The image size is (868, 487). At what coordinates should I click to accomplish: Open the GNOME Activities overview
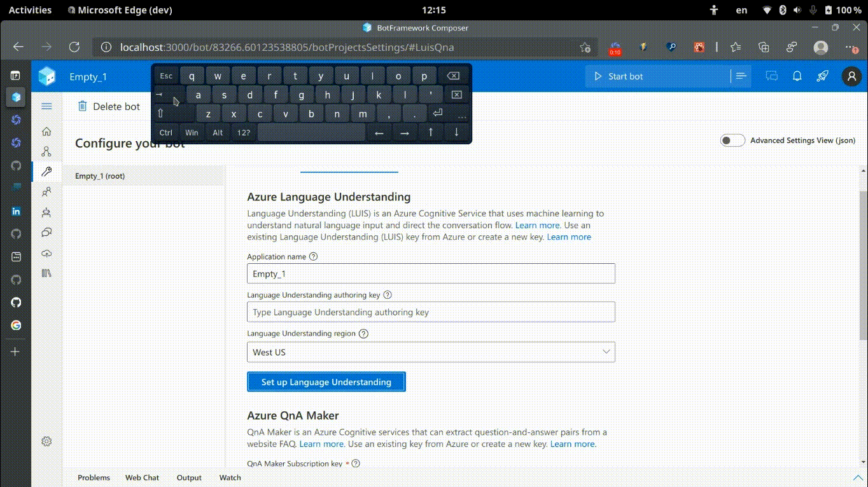coord(30,10)
